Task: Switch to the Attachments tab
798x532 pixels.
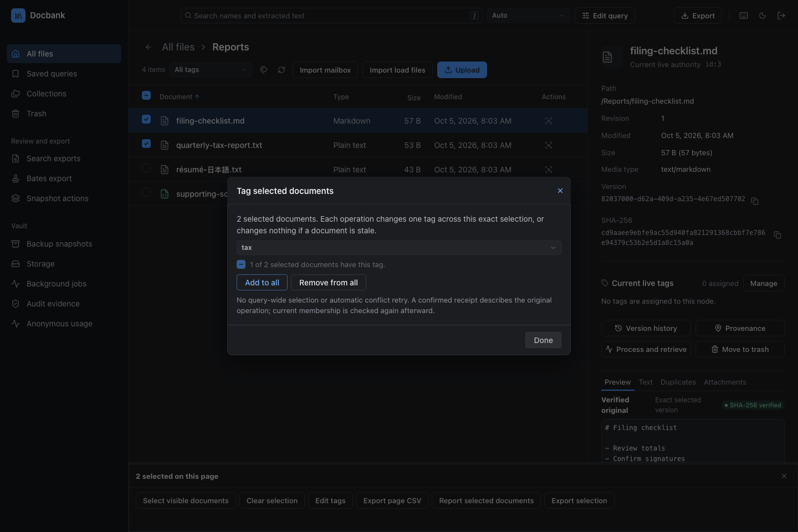Action: (x=725, y=382)
